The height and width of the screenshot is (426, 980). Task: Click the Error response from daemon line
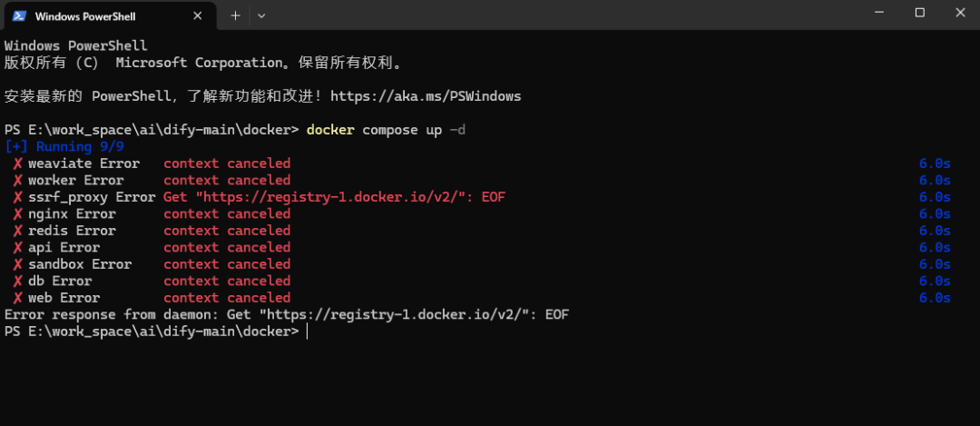[x=286, y=314]
